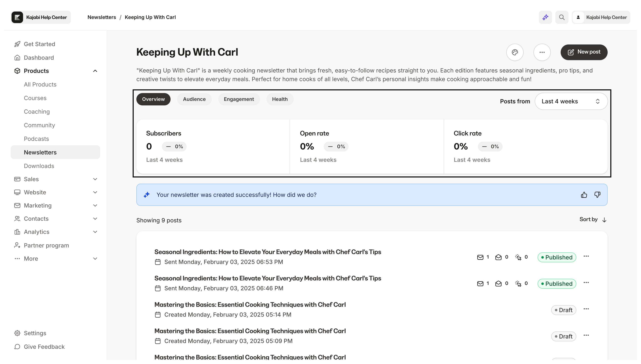Viewport: 641px width, 364px height.
Task: Collapse the Products section in sidebar
Action: click(95, 71)
